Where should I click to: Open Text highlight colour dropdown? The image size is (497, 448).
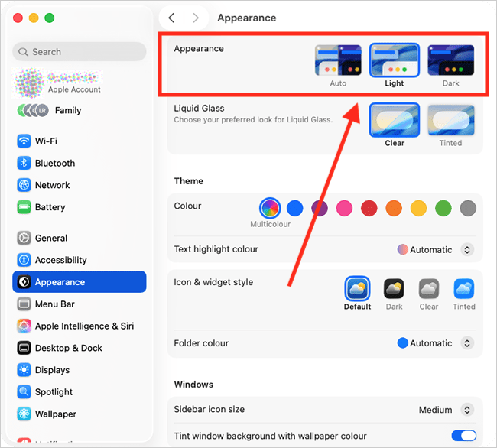[x=466, y=250]
